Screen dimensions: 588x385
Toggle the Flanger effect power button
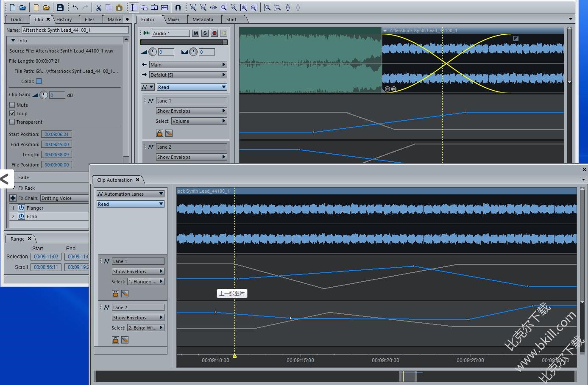tap(21, 208)
